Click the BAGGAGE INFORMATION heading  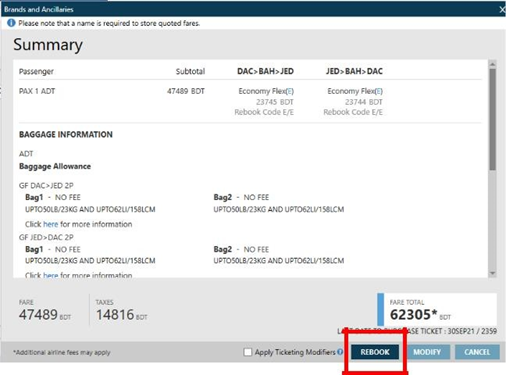66,134
